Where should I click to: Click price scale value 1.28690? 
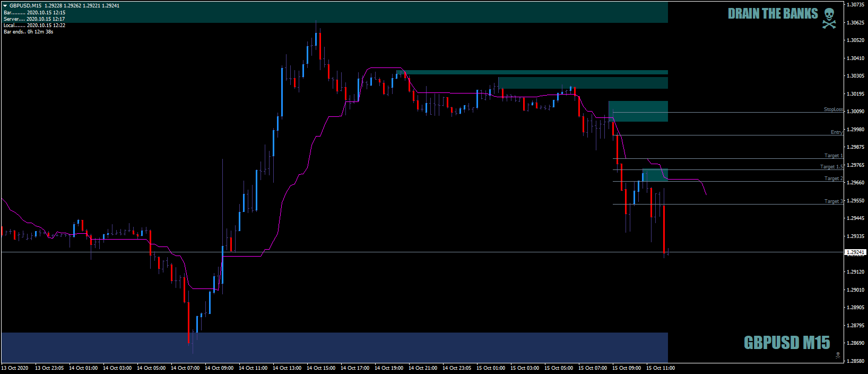[855, 343]
